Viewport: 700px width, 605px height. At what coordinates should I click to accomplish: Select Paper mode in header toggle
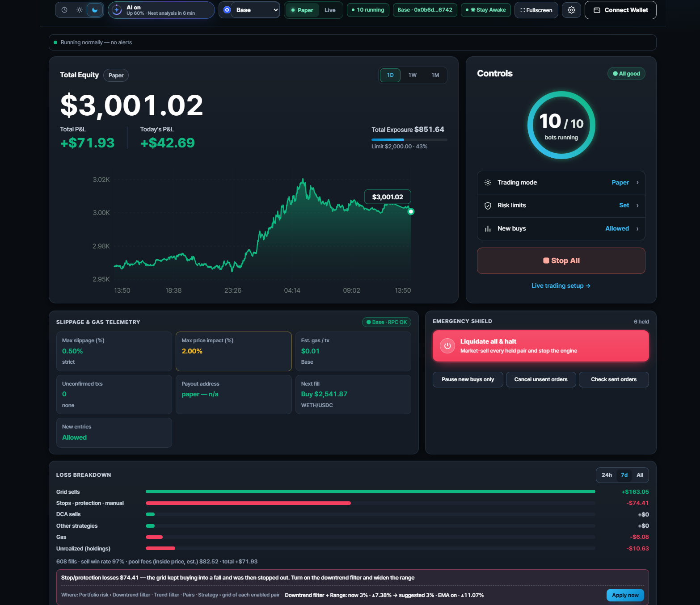pos(302,10)
